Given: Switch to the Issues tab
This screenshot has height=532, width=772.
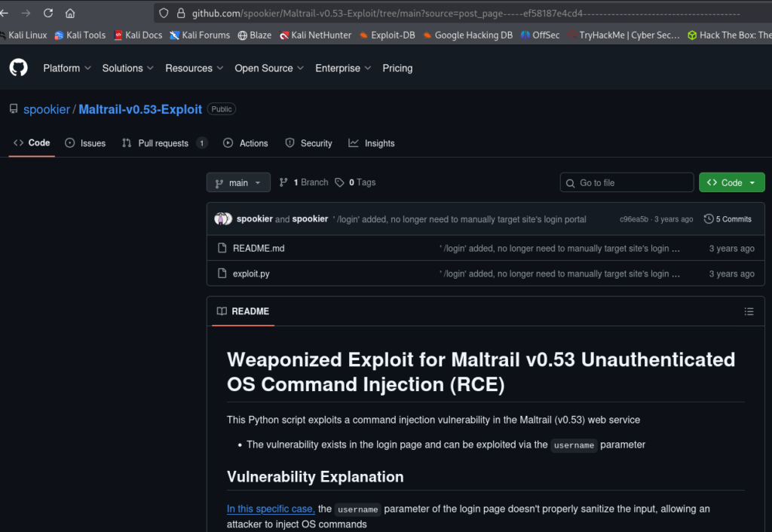Looking at the screenshot, I should pos(85,143).
